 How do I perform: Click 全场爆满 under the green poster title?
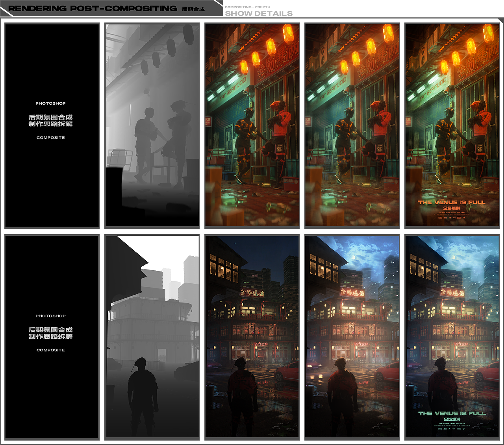point(452,419)
